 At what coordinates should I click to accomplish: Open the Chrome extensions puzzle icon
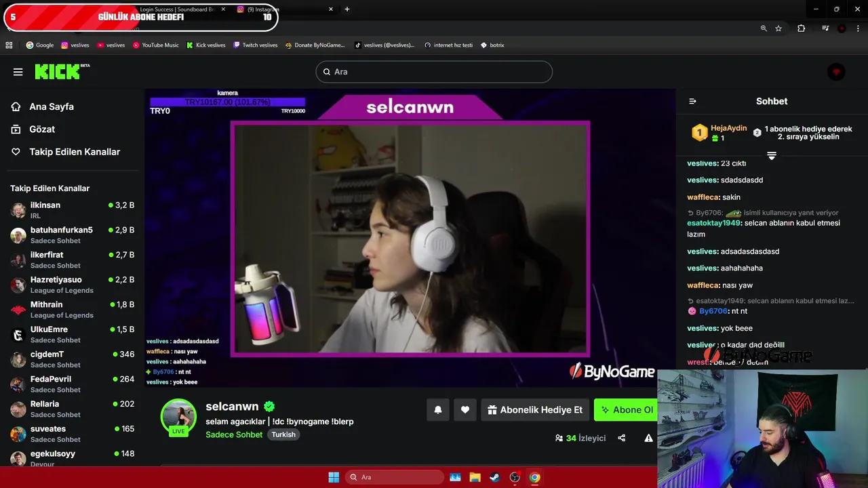point(801,28)
